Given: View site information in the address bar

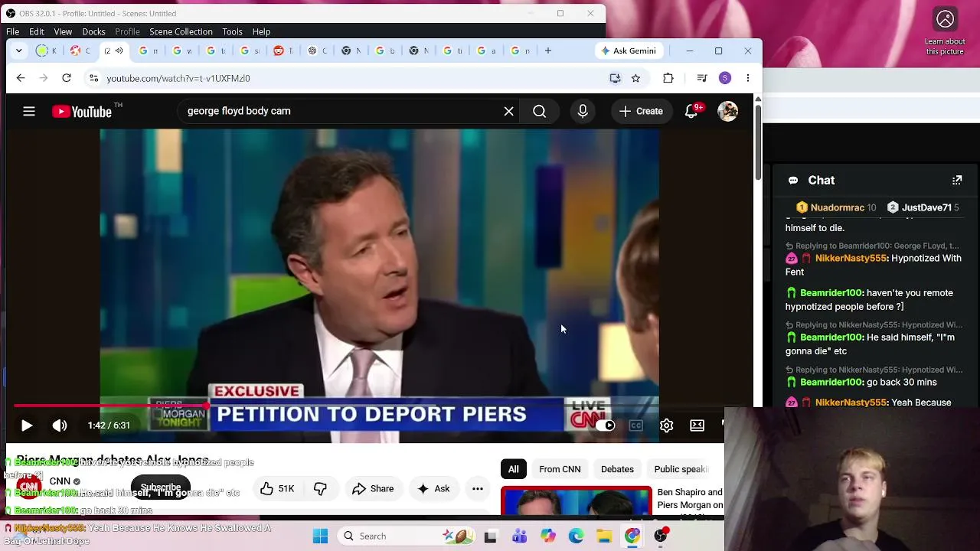Looking at the screenshot, I should (x=93, y=78).
